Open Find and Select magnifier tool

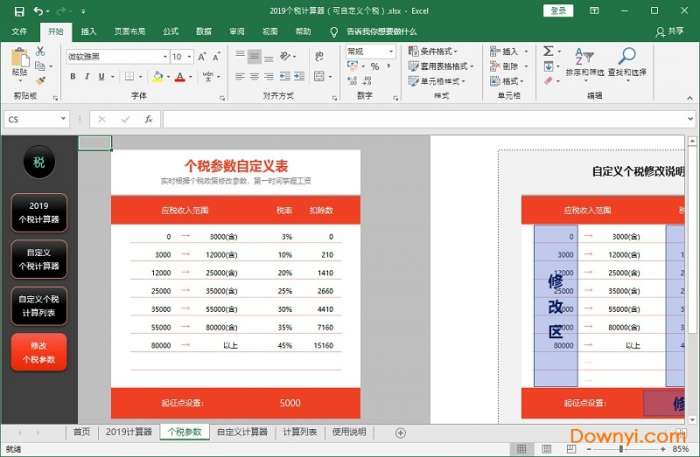click(x=627, y=58)
